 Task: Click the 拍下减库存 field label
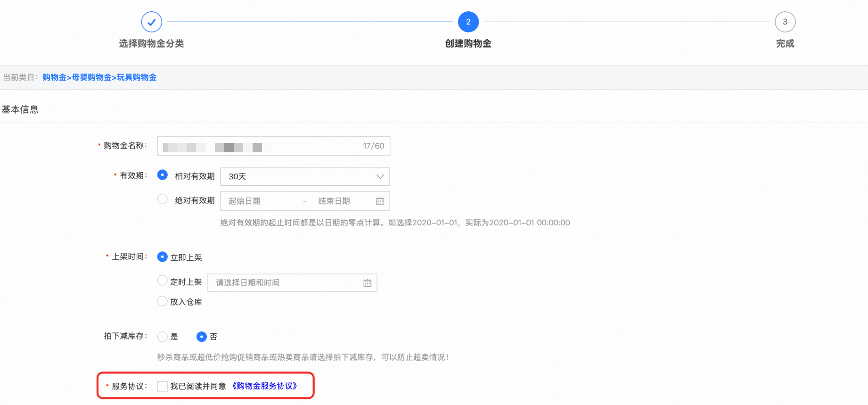coord(125,336)
